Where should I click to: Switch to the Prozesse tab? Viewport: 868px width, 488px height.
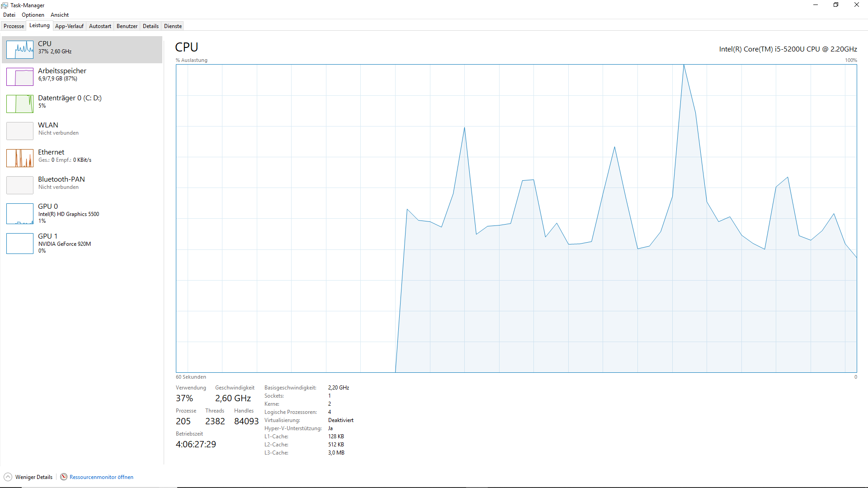pyautogui.click(x=14, y=26)
